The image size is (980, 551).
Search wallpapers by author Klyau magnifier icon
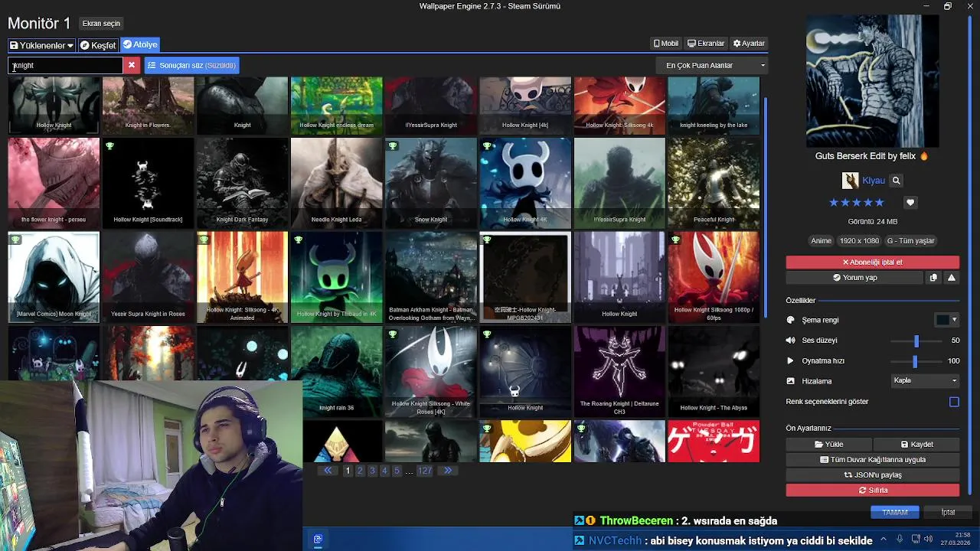[896, 181]
